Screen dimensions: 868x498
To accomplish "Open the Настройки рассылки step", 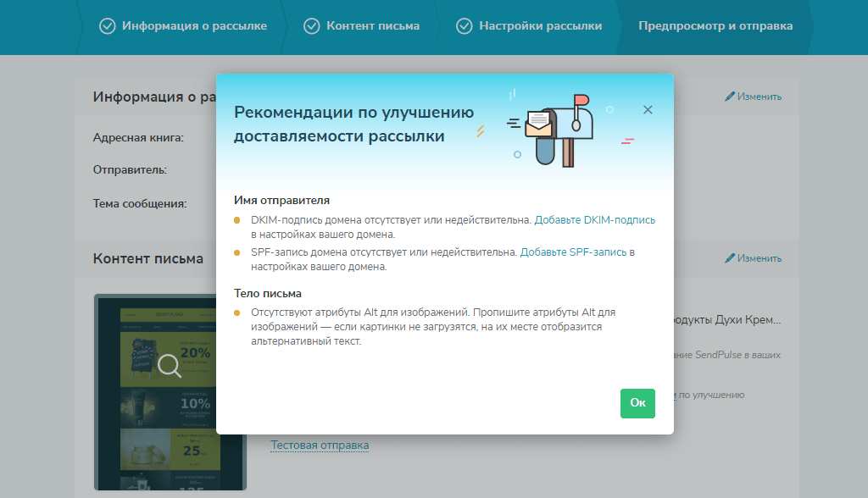I will tap(539, 26).
